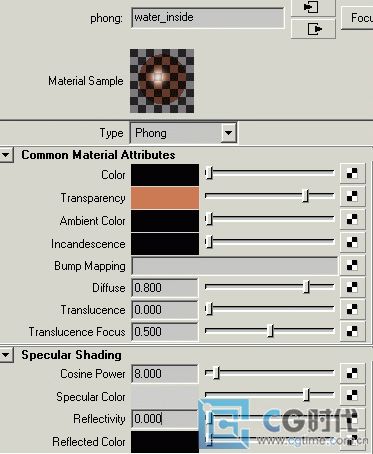Click the Specular Color slider handle
This screenshot has height=454, width=373.
pyautogui.click(x=306, y=395)
